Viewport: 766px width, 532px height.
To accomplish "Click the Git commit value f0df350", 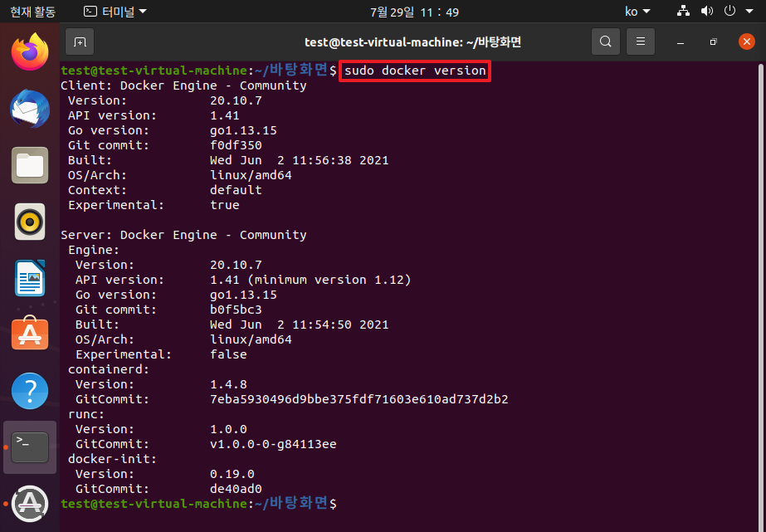I will click(x=236, y=145).
